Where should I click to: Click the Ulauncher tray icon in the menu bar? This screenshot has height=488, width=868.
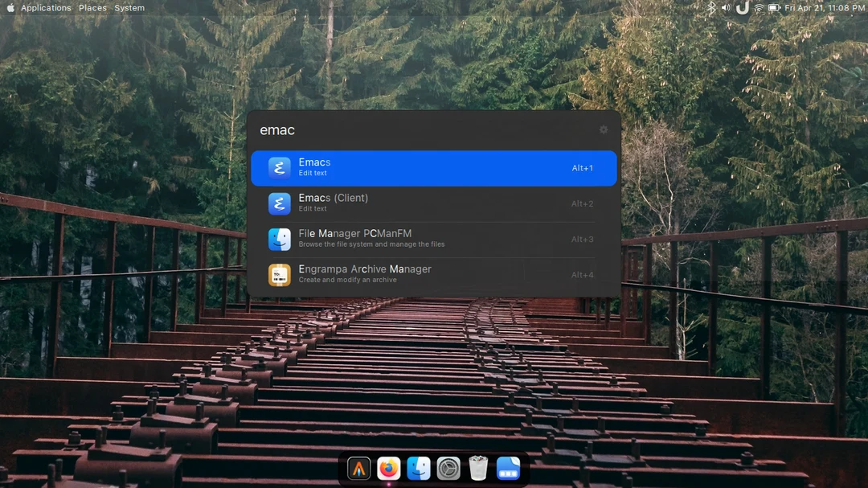point(741,8)
